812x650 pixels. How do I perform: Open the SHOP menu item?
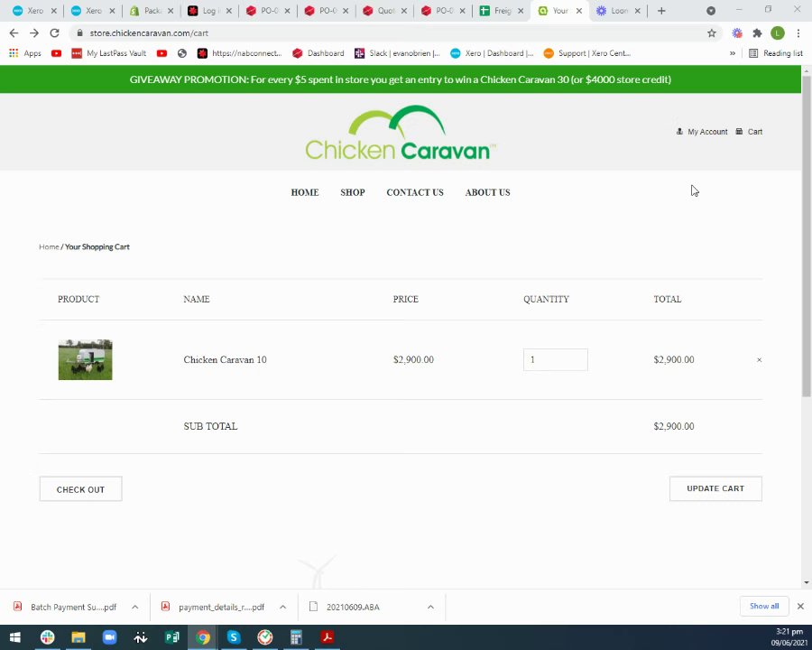click(x=353, y=192)
